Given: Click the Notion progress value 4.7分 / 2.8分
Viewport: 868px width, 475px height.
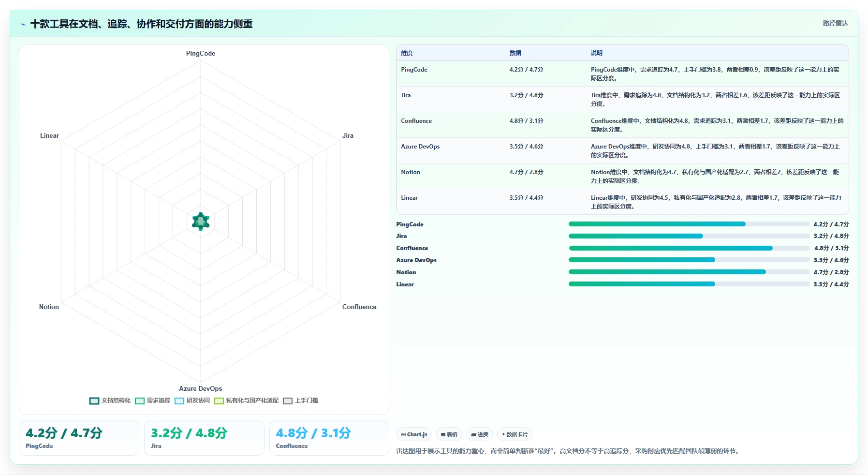Looking at the screenshot, I should (x=831, y=272).
